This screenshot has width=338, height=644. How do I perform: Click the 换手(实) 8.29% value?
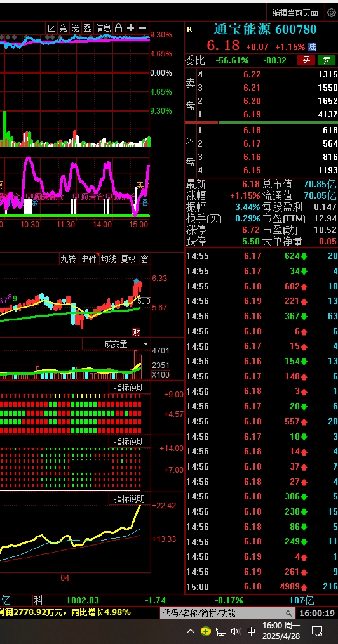[248, 218]
